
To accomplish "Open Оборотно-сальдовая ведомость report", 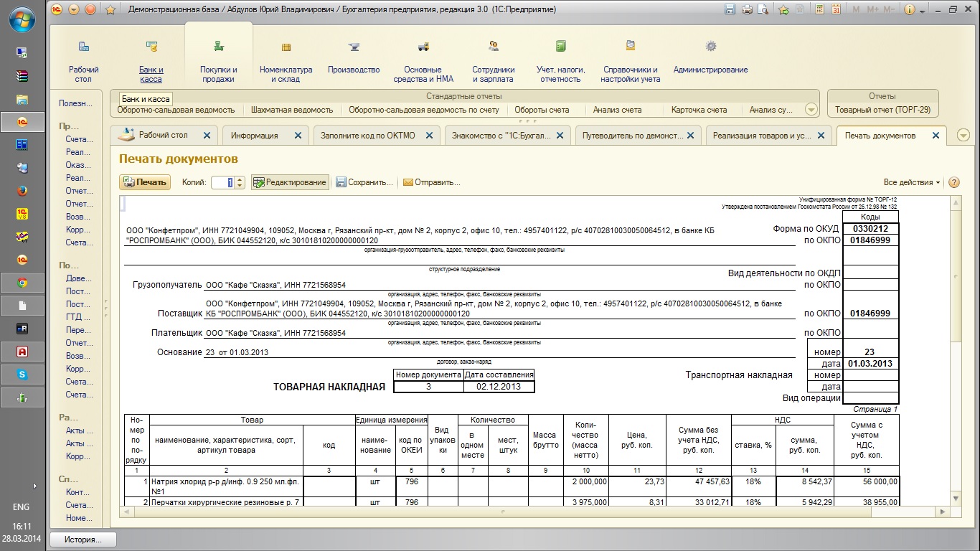I will (x=176, y=110).
